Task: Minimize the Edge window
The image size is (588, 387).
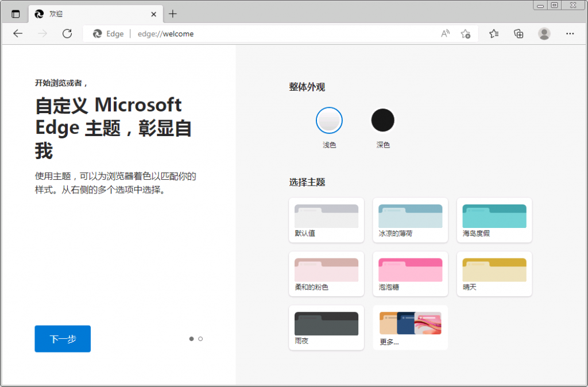Action: [x=540, y=5]
